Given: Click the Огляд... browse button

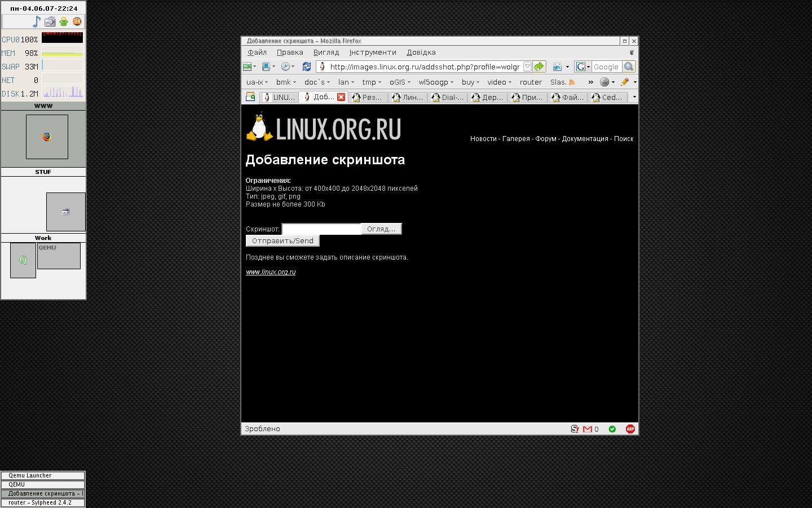Looking at the screenshot, I should pyautogui.click(x=381, y=229).
